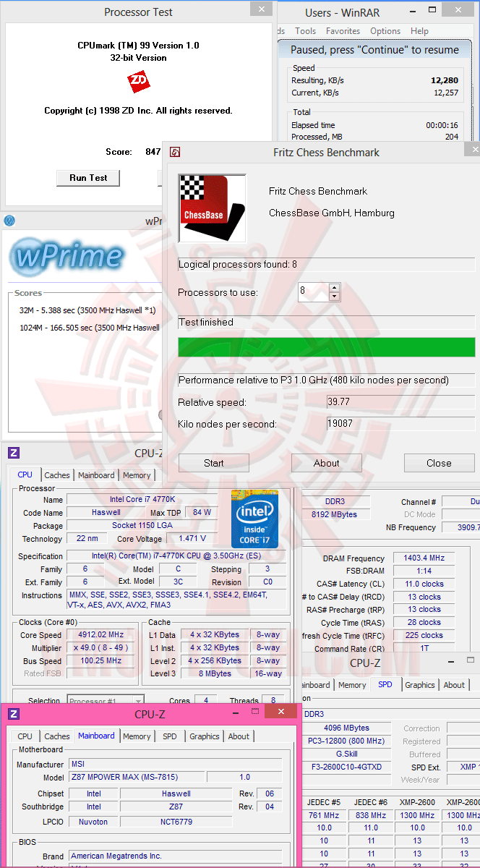This screenshot has height=868, width=480.
Task: Increase Processors to use with up arrow
Action: coord(334,288)
